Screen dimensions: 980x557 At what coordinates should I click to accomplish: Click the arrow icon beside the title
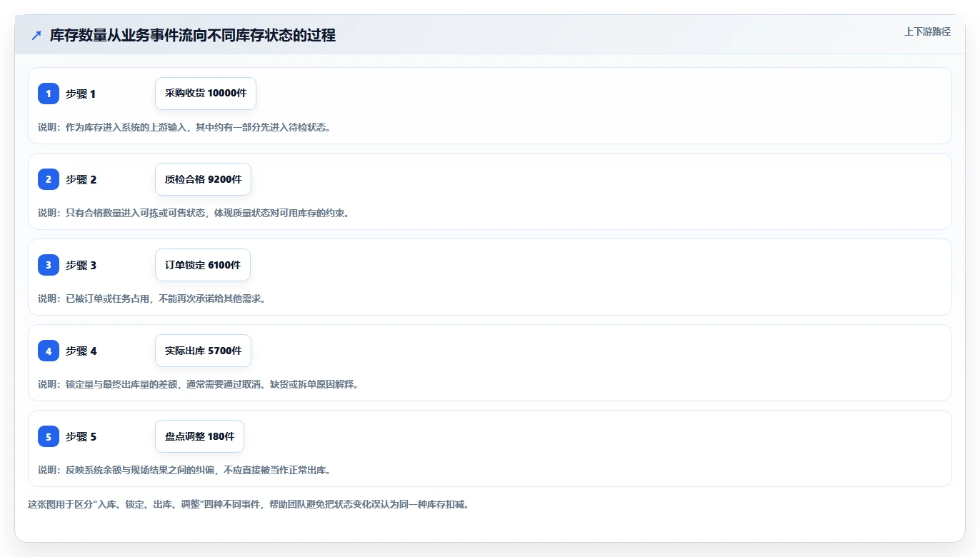[36, 36]
